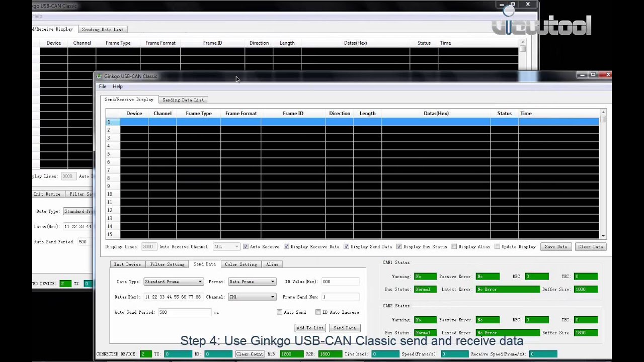Enable the Display Alias checkbox
Image resolution: width=644 pixels, height=362 pixels.
[454, 247]
